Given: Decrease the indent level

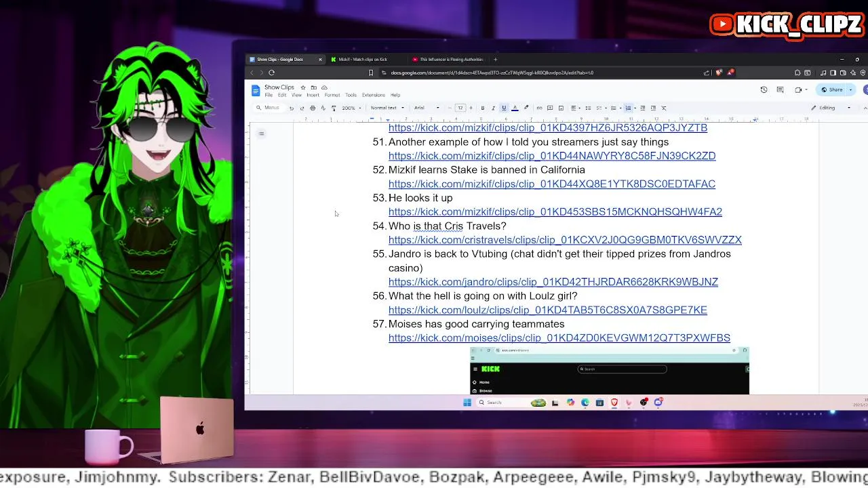Looking at the screenshot, I should click(643, 108).
